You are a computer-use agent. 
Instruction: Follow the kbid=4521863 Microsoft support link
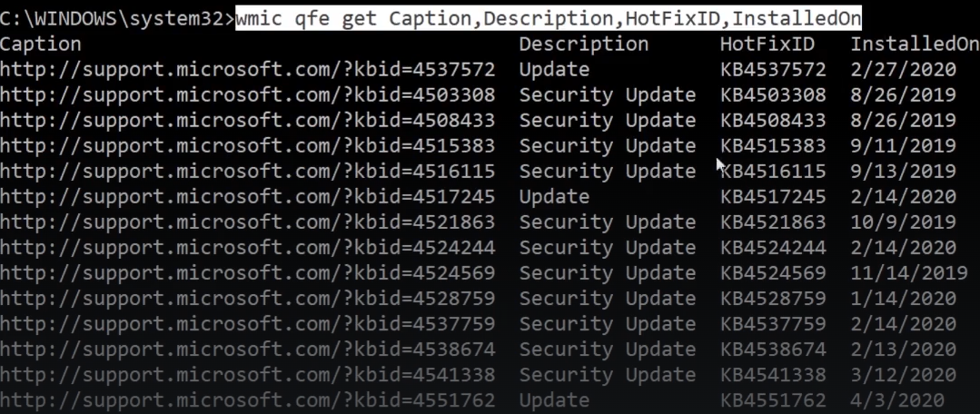click(x=247, y=222)
